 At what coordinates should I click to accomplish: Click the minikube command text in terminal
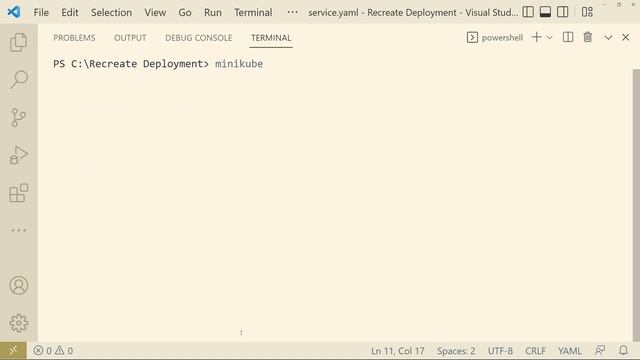239,64
